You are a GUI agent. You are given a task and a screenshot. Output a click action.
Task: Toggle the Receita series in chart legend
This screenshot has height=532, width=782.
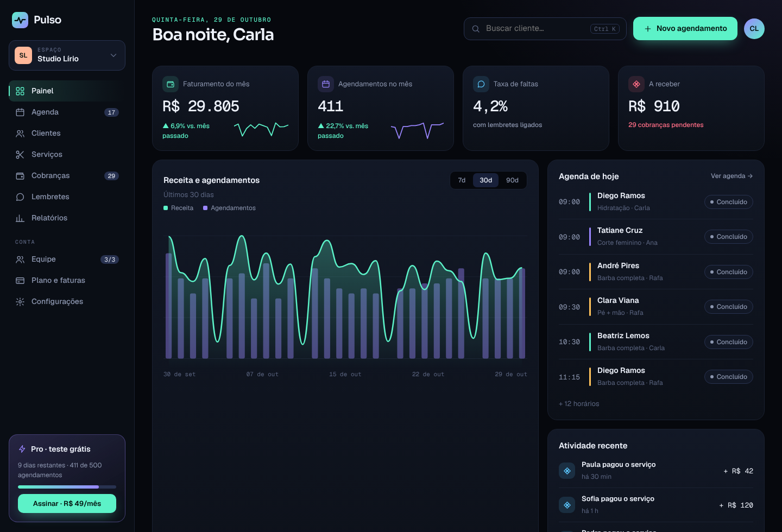coord(179,208)
